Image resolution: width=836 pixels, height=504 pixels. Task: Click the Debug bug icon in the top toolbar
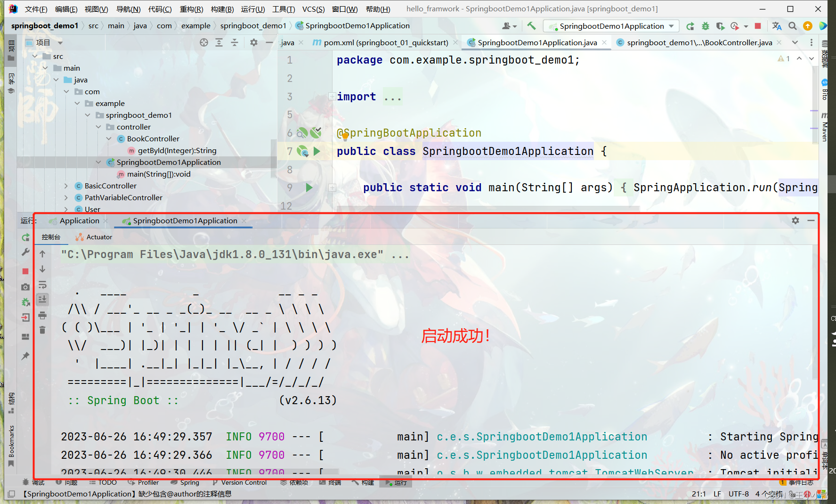coord(705,26)
